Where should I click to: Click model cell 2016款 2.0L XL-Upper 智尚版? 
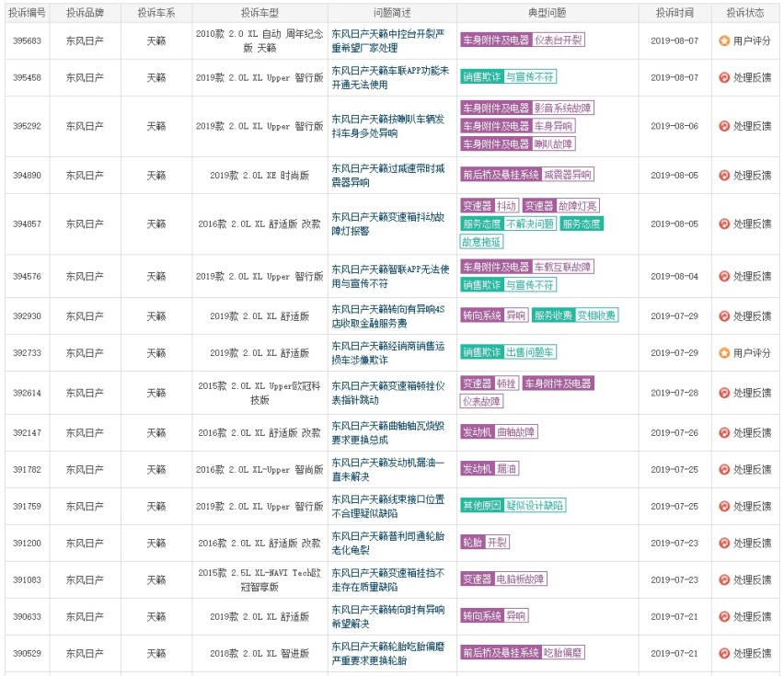(259, 470)
